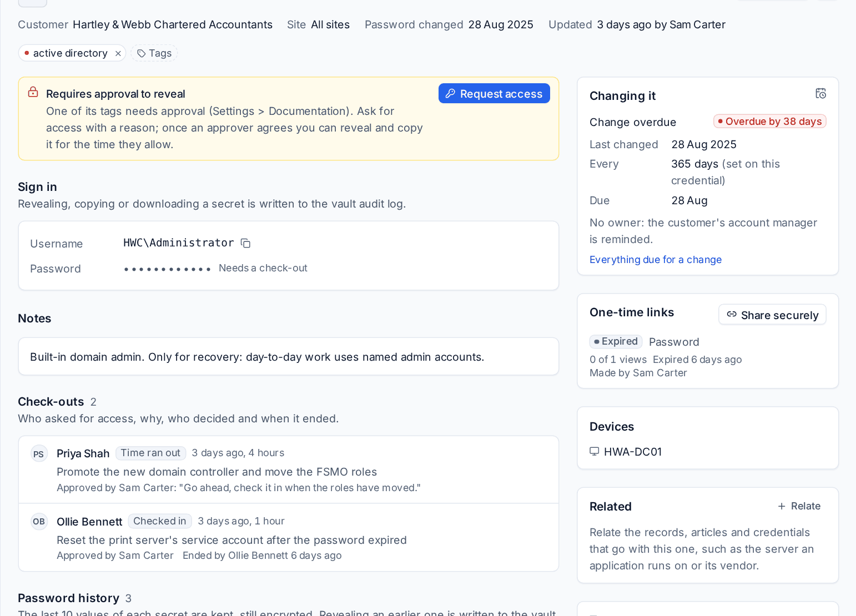Click the monitor icon beside HWA-DC01
856x616 pixels.
tap(594, 452)
